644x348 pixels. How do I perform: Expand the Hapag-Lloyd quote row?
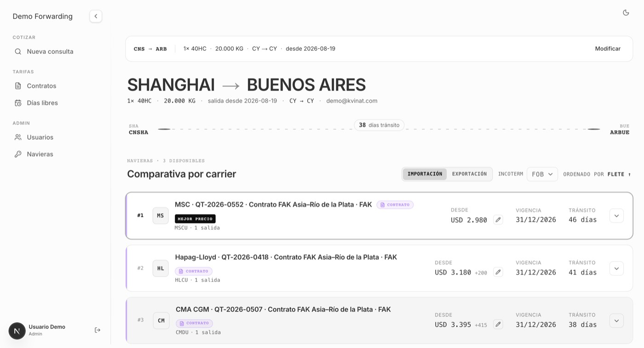pyautogui.click(x=616, y=268)
